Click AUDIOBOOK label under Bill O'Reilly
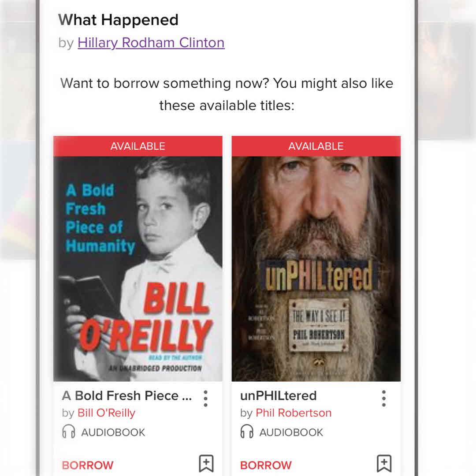476x476 pixels. pos(113,432)
